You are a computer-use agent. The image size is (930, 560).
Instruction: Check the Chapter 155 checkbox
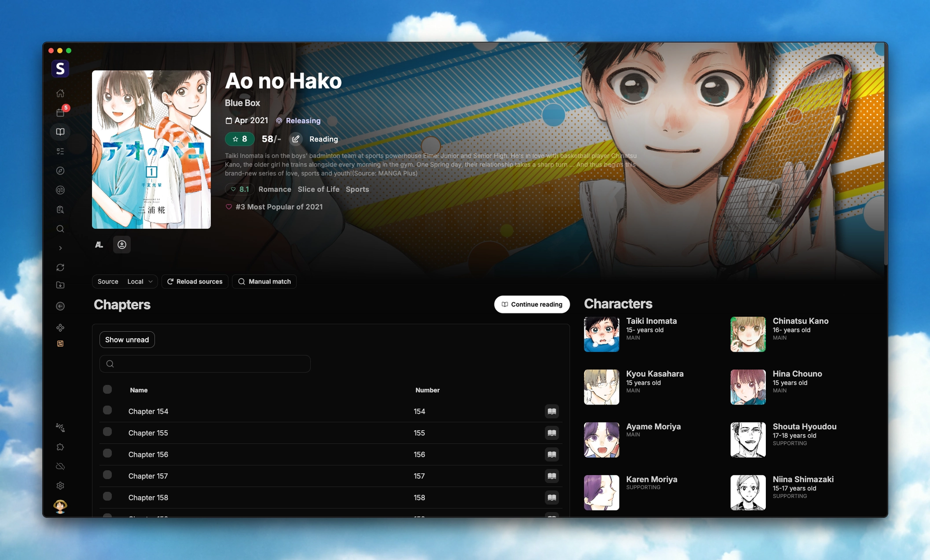click(x=108, y=432)
